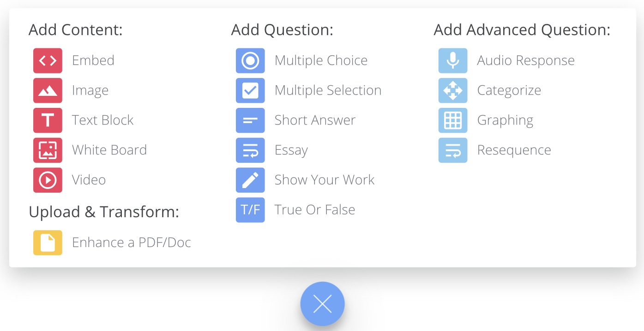
Task: Choose the White Board icon
Action: pos(48,150)
